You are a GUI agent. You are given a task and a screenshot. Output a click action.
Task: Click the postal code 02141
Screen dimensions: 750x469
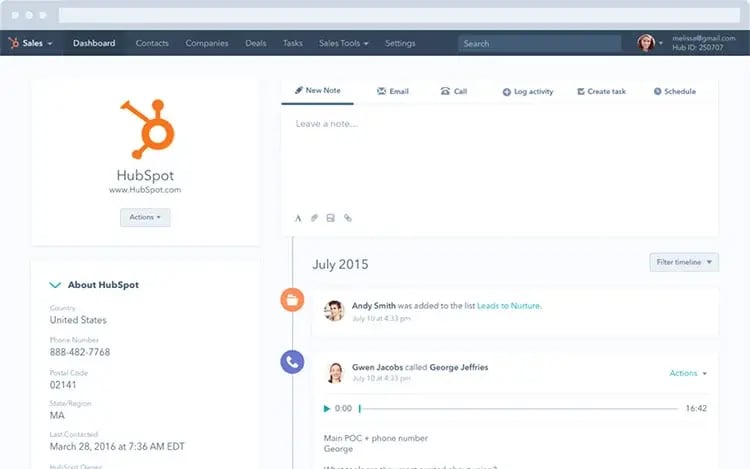pyautogui.click(x=63, y=385)
